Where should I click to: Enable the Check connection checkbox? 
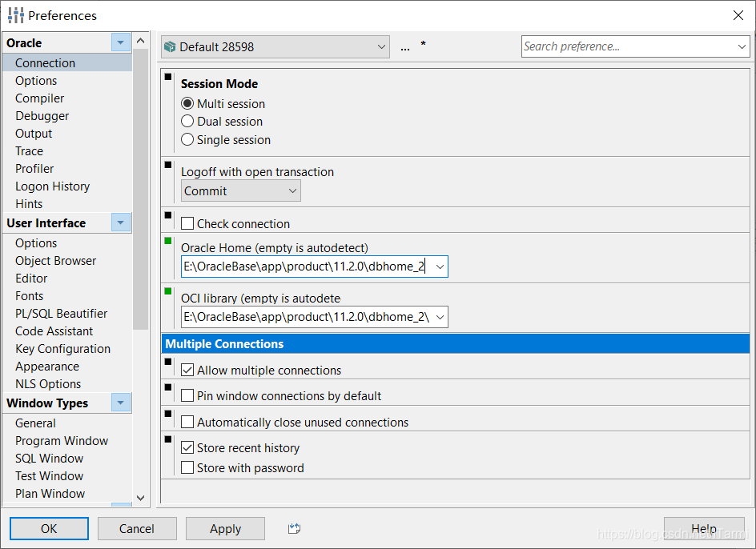click(187, 223)
